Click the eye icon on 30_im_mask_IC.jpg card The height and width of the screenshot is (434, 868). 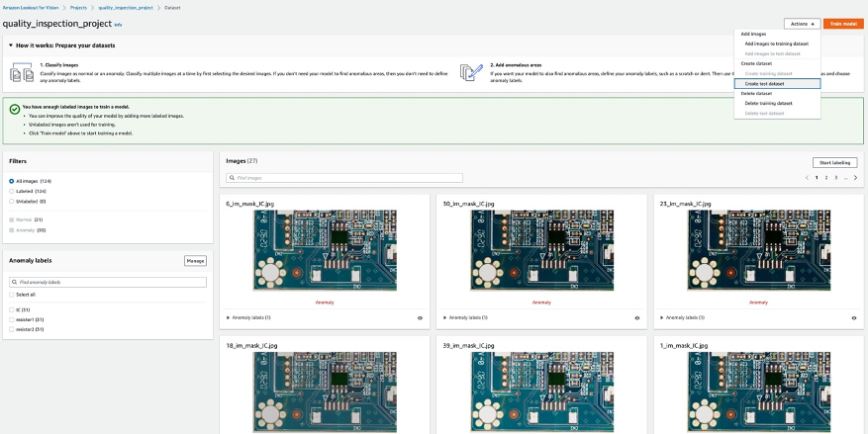tap(636, 318)
